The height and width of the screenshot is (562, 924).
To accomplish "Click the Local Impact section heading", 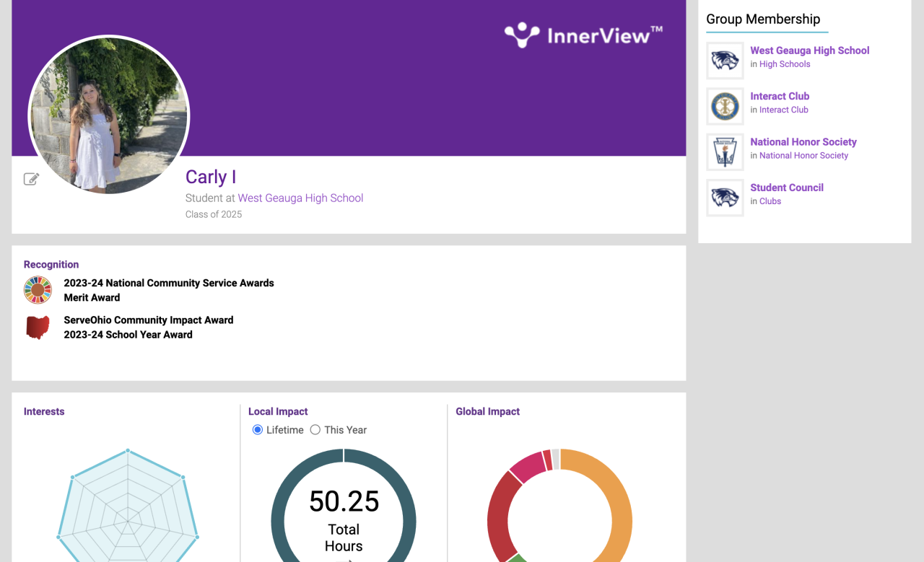I will click(x=278, y=411).
